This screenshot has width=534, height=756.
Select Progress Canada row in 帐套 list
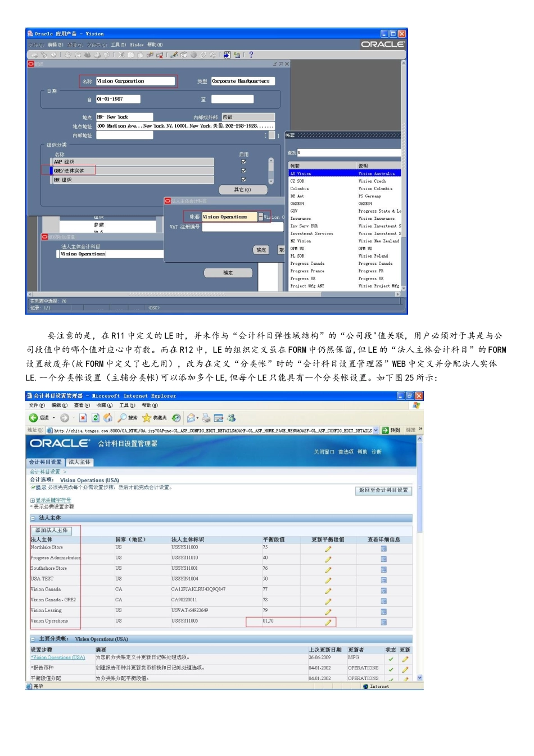coord(345,263)
